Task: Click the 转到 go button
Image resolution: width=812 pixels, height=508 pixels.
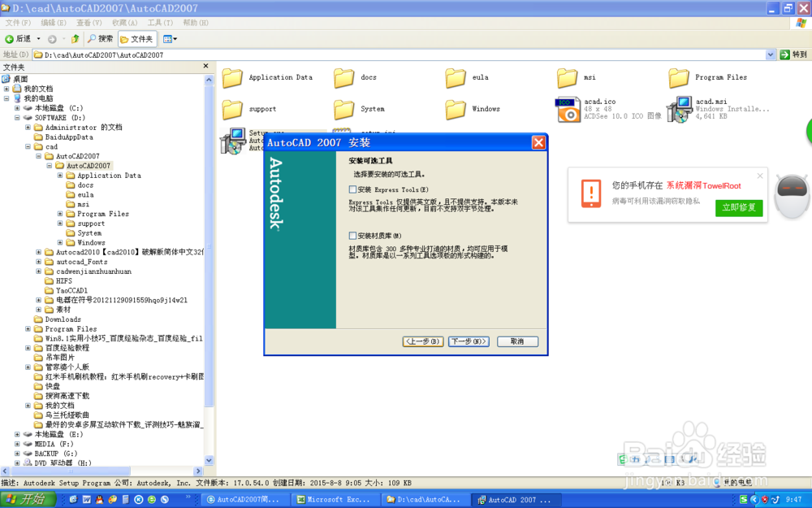Action: point(793,54)
